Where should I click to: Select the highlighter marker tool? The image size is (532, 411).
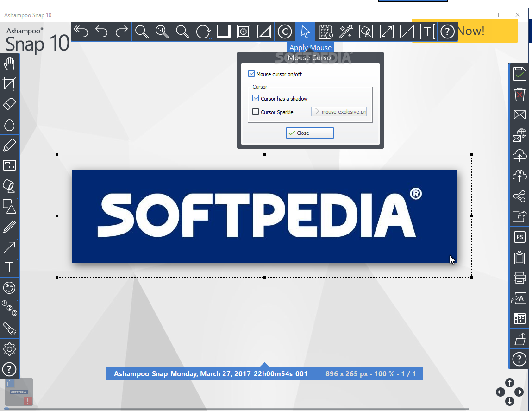click(9, 145)
